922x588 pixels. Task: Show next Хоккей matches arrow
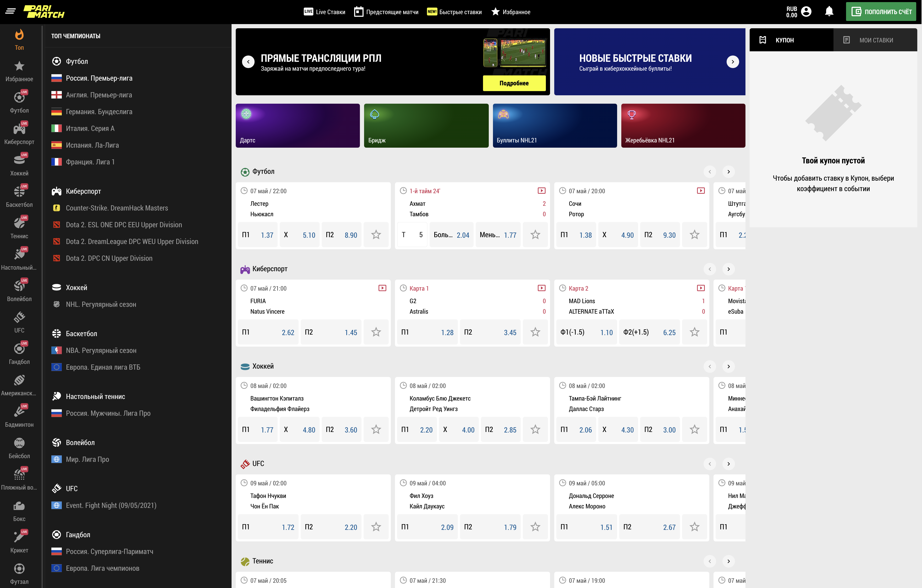click(728, 366)
